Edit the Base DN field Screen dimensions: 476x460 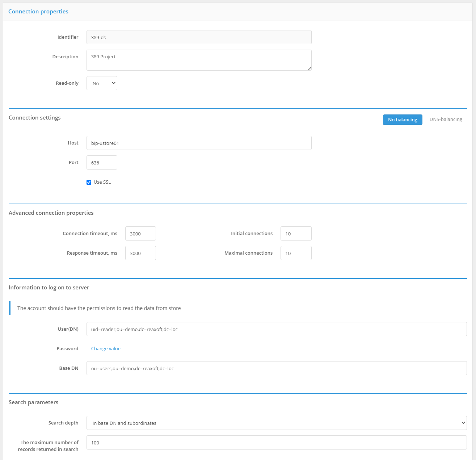[x=276, y=368]
